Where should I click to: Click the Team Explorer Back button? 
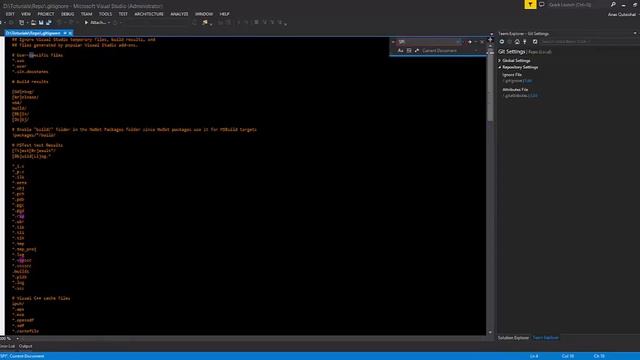(502, 42)
